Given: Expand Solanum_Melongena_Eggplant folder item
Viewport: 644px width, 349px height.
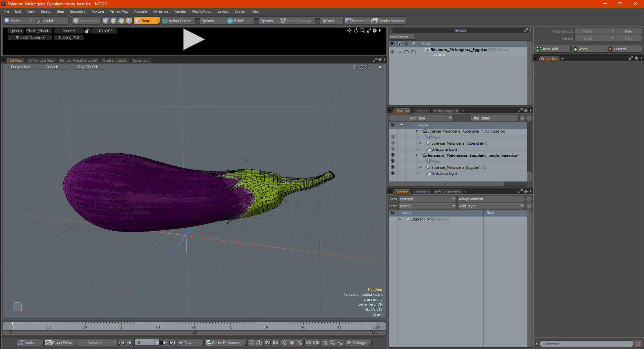Looking at the screenshot, I should click(421, 167).
